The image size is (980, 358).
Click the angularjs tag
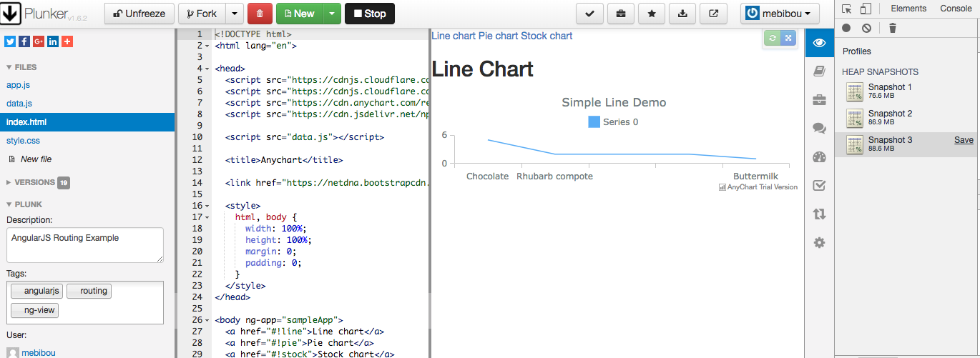38,291
